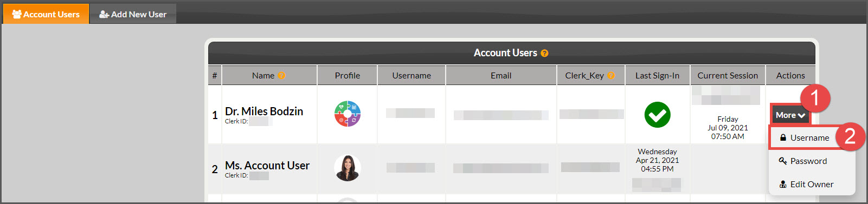This screenshot has height=204, width=868.
Task: Click the Jul 09, 2021 session date
Action: (728, 128)
